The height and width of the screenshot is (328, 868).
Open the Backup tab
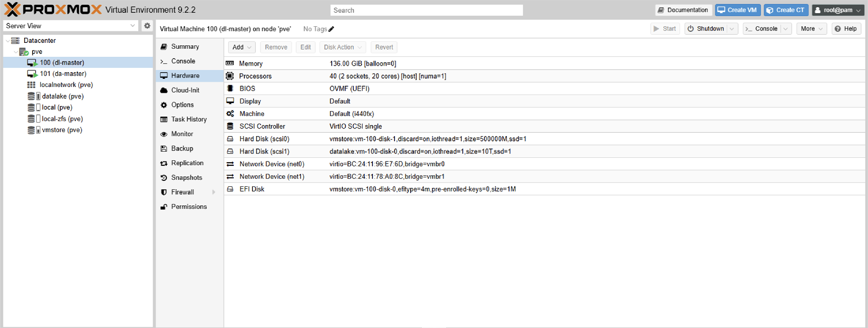(189, 149)
